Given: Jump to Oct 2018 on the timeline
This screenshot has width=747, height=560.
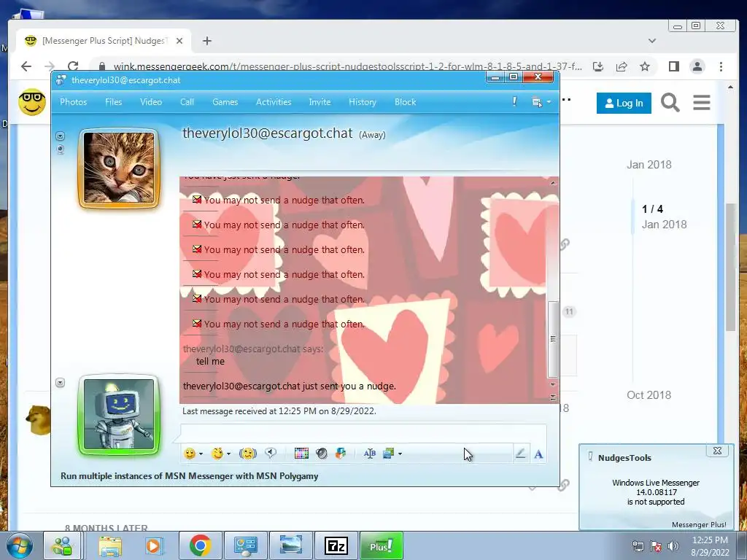Looking at the screenshot, I should [649, 394].
